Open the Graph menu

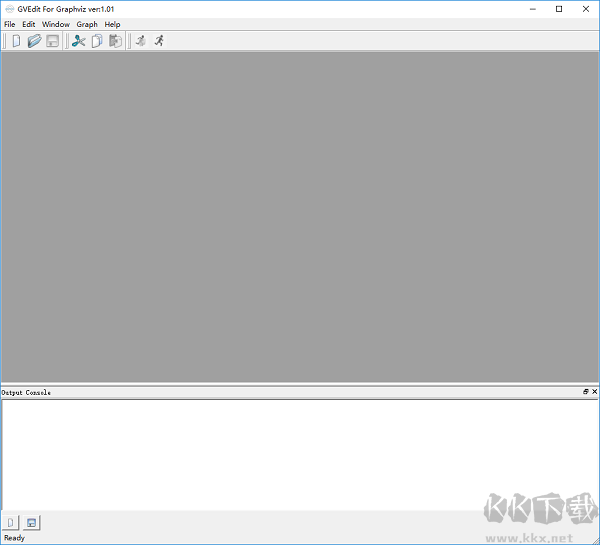click(87, 24)
